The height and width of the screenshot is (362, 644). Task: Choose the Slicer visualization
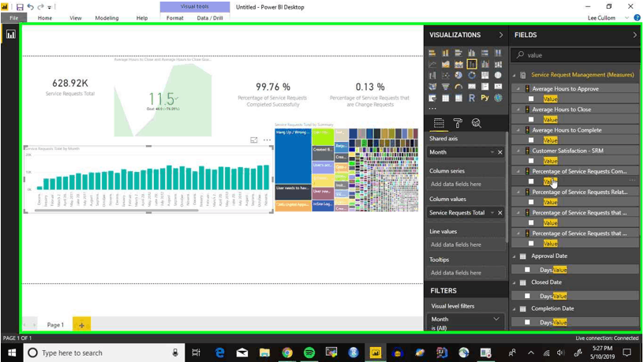coord(432,98)
